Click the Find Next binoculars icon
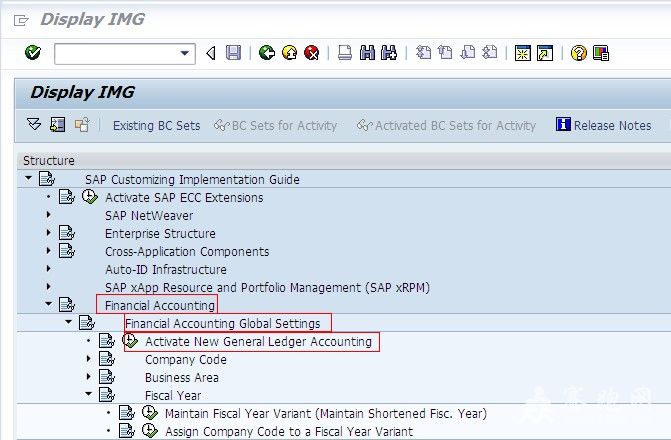This screenshot has height=440, width=671. 389,53
